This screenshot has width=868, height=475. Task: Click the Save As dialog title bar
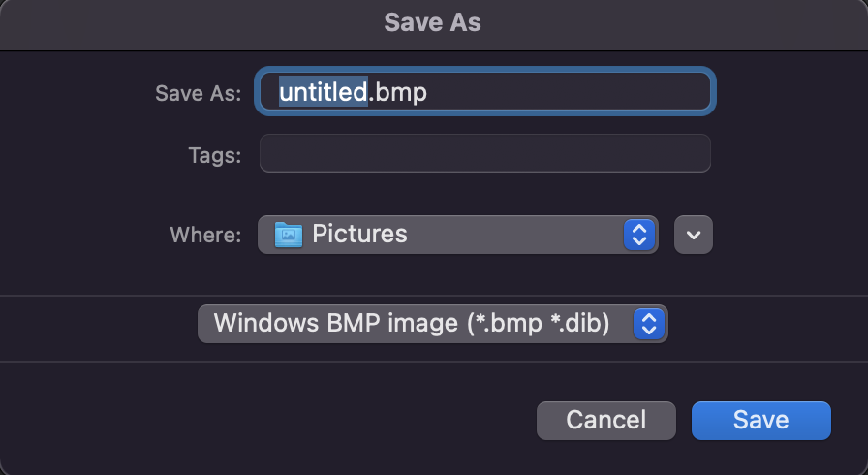[x=433, y=23]
